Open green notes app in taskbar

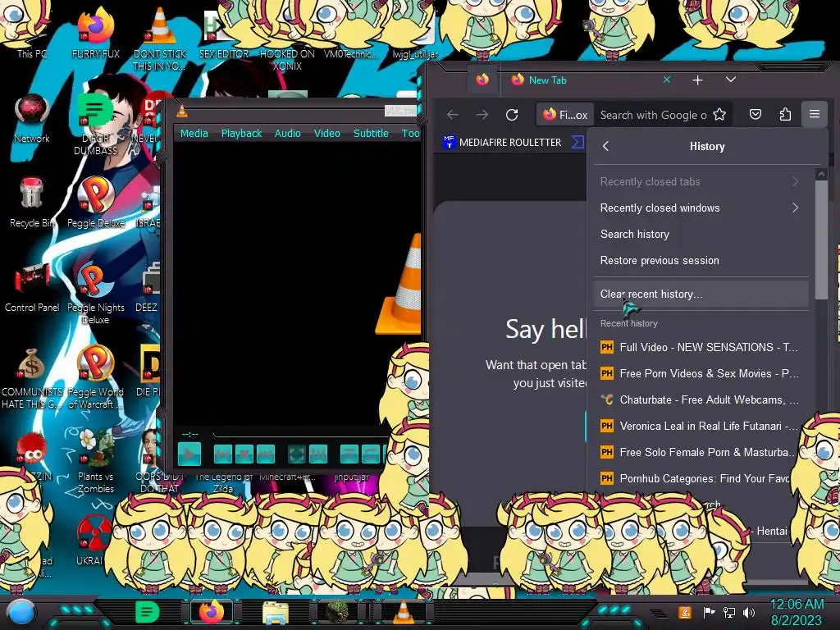148,612
